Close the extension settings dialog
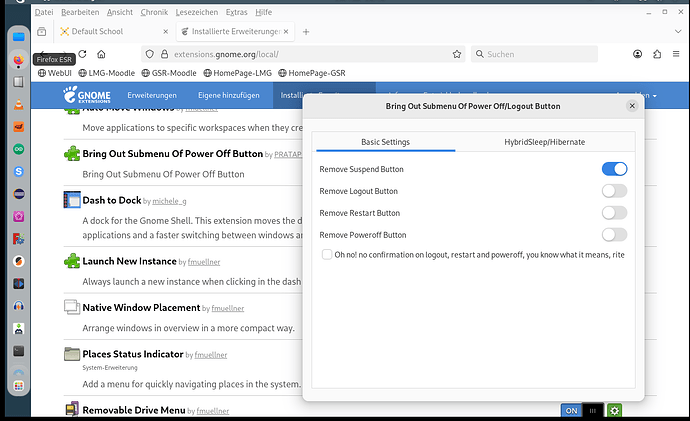Viewport: 690px width, 421px height. [632, 106]
